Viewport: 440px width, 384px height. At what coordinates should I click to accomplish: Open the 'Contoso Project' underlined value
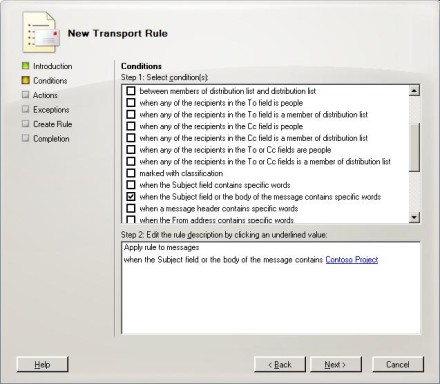(352, 260)
